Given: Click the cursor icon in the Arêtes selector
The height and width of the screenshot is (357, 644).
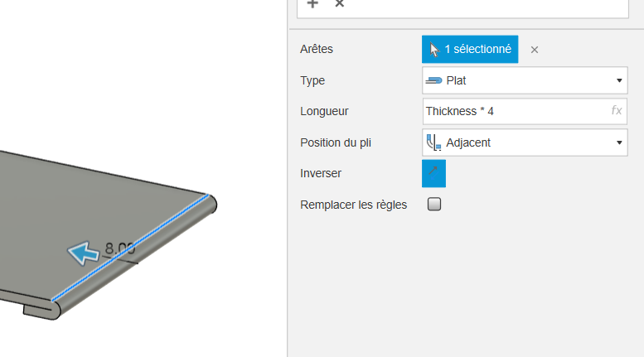Looking at the screenshot, I should (x=434, y=49).
